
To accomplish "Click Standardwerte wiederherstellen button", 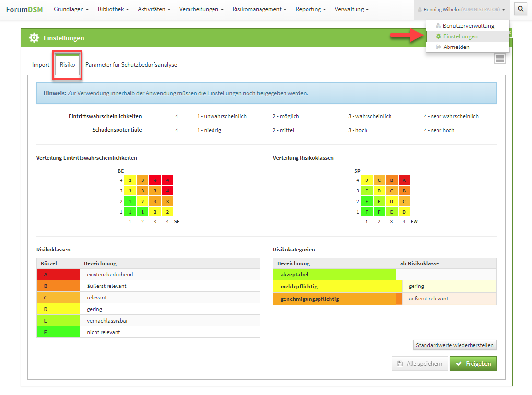I will tap(454, 345).
